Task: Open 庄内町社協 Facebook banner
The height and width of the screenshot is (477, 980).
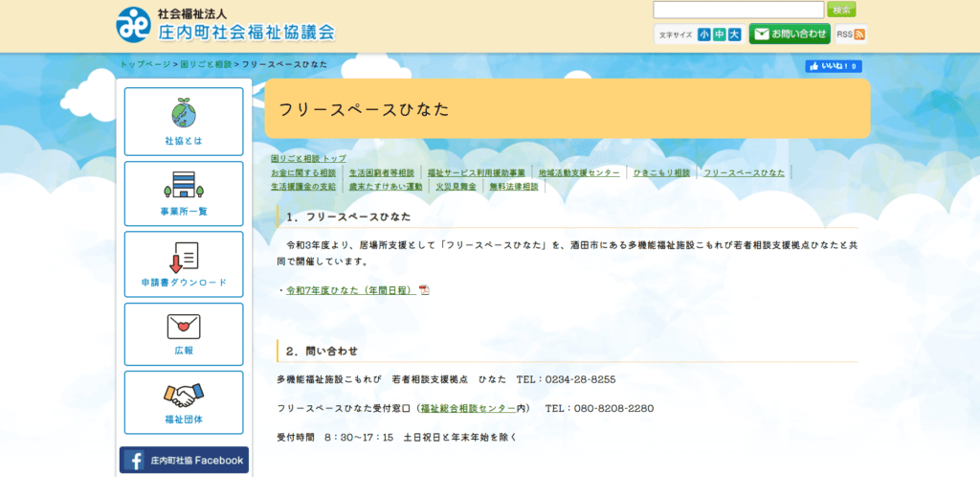Action: tap(184, 460)
